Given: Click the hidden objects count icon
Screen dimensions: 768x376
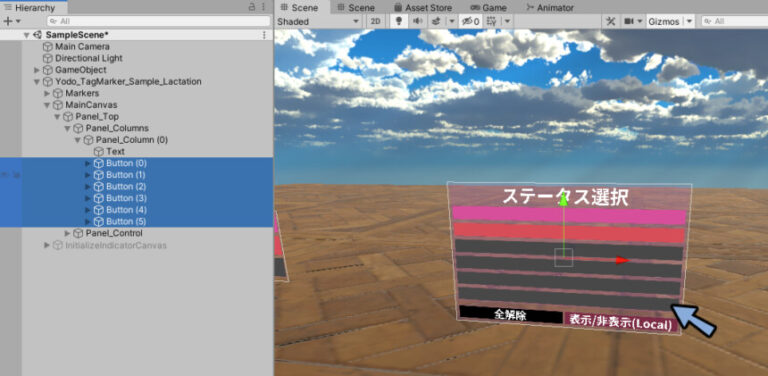Looking at the screenshot, I should (x=471, y=22).
